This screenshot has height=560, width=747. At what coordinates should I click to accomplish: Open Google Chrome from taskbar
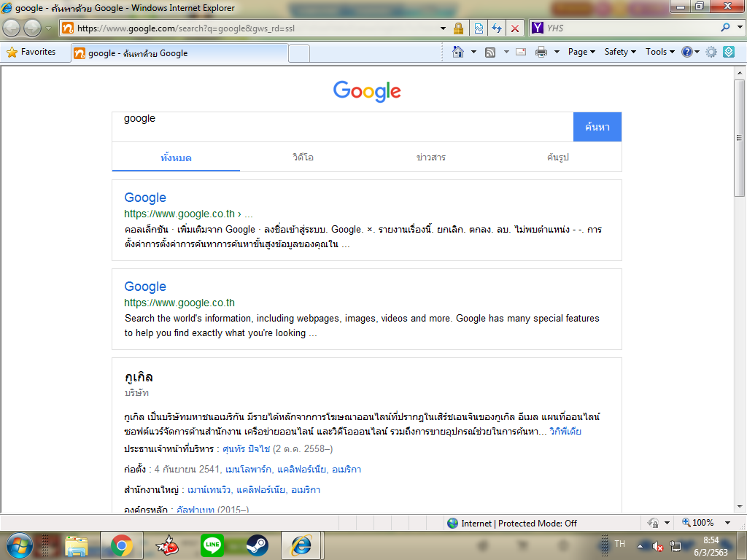(x=122, y=545)
